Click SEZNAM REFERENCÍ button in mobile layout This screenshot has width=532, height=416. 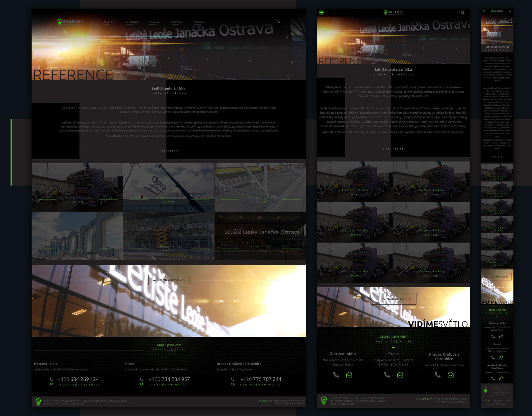[497, 277]
